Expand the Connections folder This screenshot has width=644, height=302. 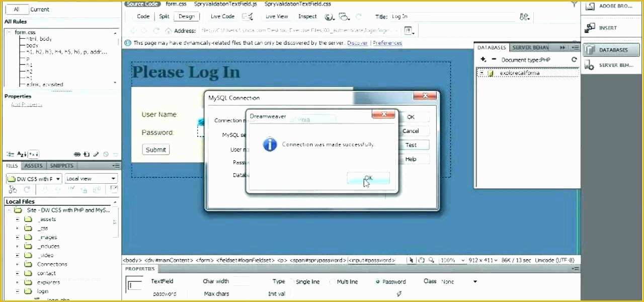pyautogui.click(x=17, y=264)
